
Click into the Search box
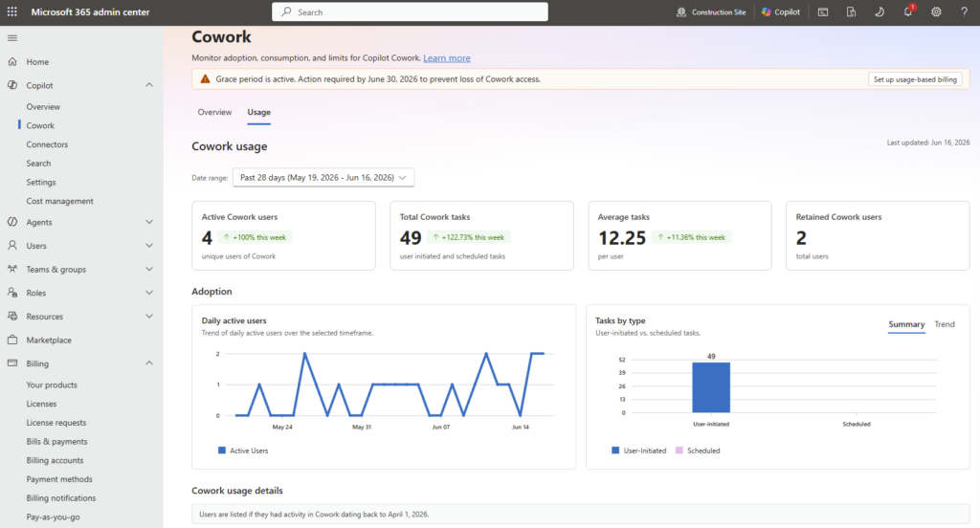[x=410, y=11]
